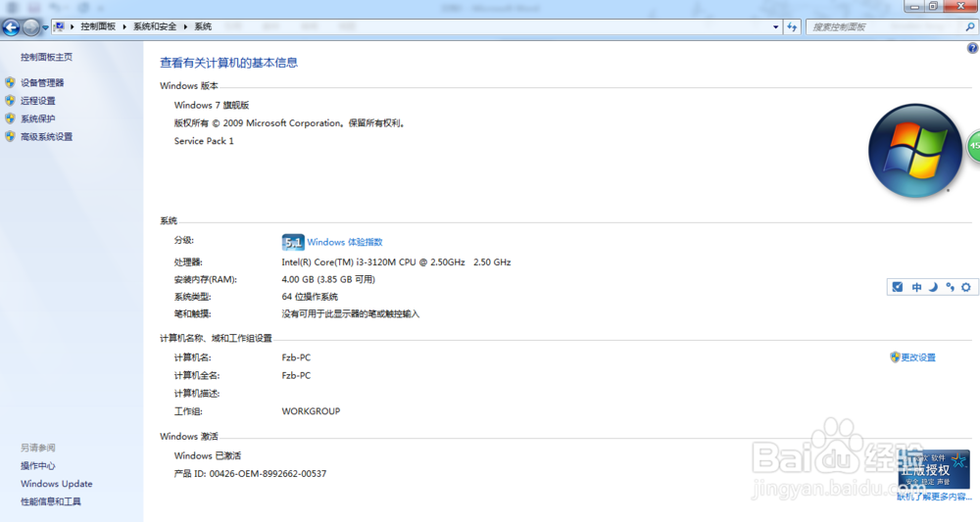Open the recent pages dropdown arrow
980x522 pixels.
[x=45, y=27]
